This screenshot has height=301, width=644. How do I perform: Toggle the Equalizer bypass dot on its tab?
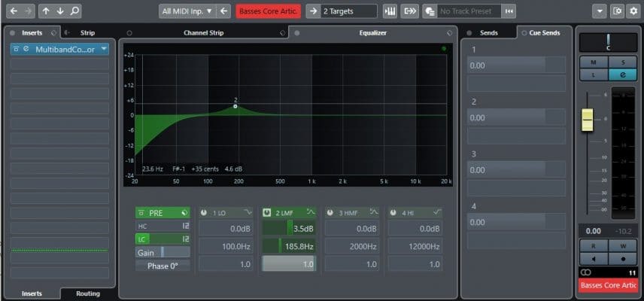click(297, 33)
